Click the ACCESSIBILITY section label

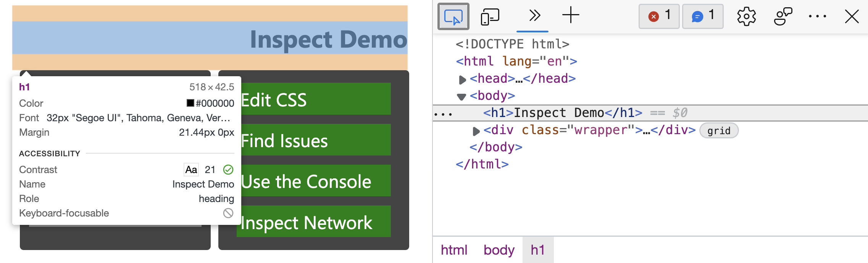50,154
